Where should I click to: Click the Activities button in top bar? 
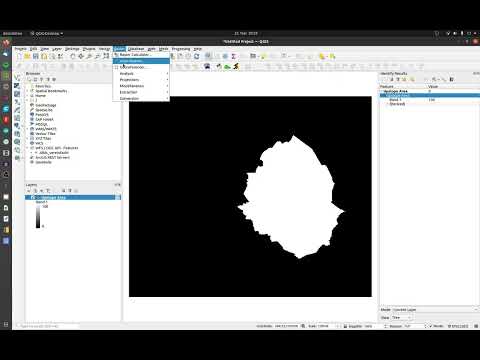point(12,33)
